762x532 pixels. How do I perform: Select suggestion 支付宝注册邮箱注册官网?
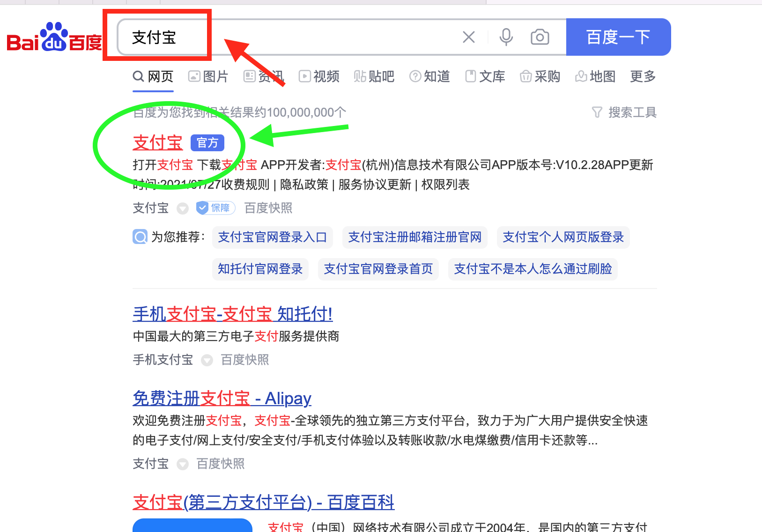(415, 237)
